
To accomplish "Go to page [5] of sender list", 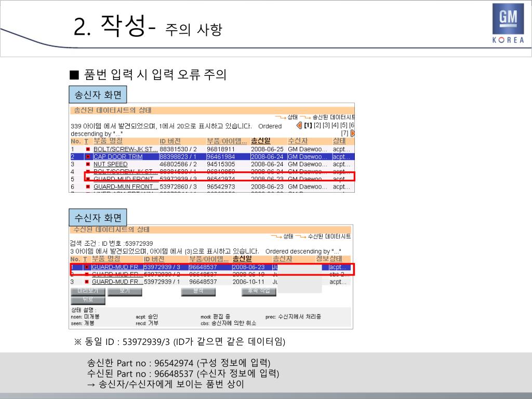I will (344, 125).
